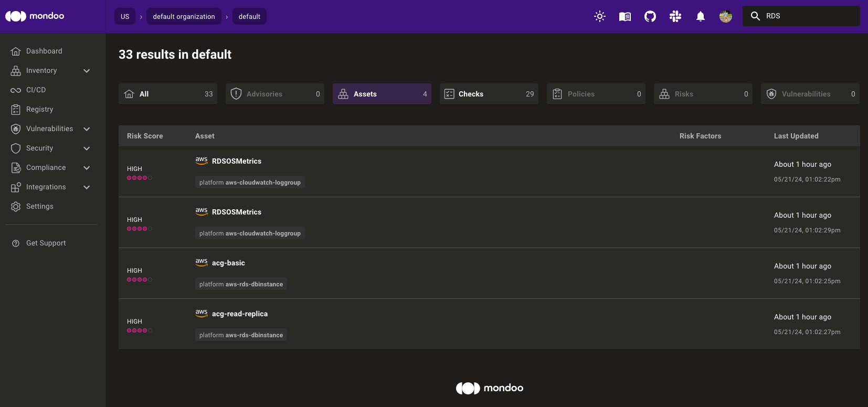This screenshot has width=868, height=407.
Task: Open the GitHub icon link
Action: coord(650,16)
